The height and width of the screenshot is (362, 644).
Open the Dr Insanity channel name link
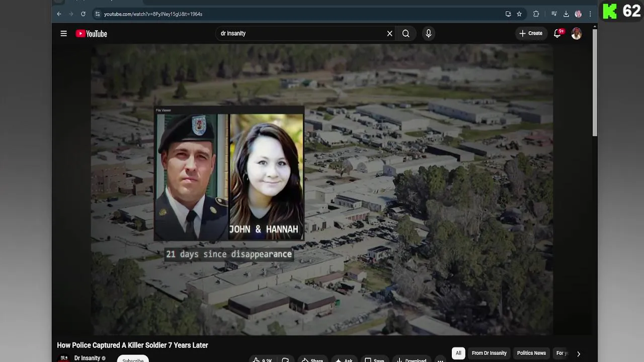(x=87, y=358)
